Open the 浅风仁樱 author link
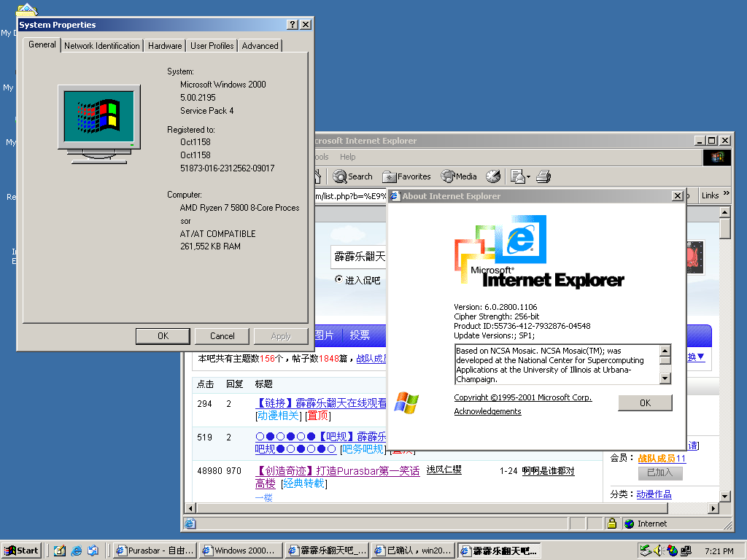 pos(444,470)
